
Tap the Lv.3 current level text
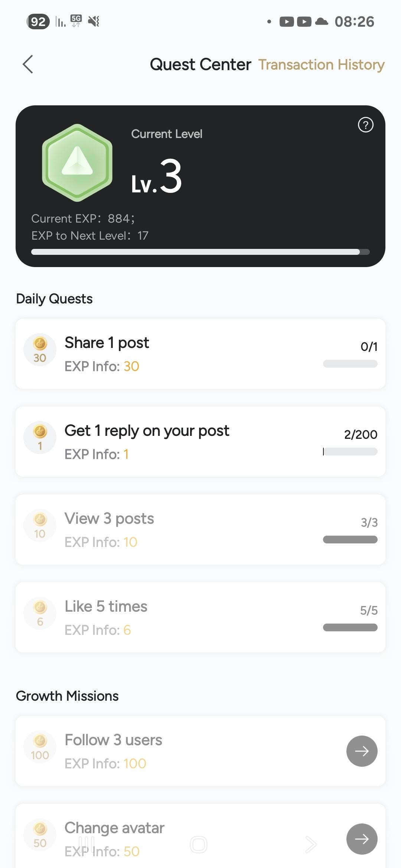click(156, 177)
